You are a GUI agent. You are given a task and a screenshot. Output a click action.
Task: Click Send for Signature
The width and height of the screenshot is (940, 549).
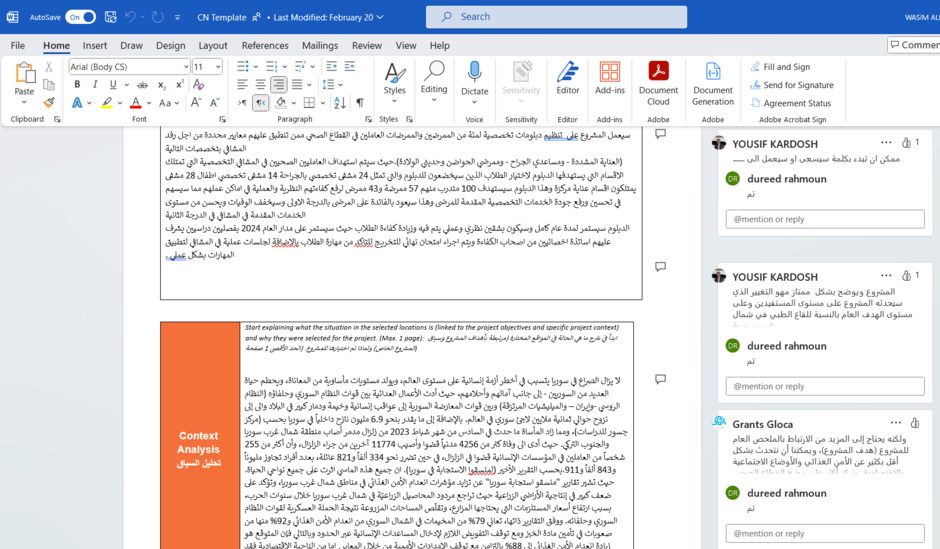791,85
